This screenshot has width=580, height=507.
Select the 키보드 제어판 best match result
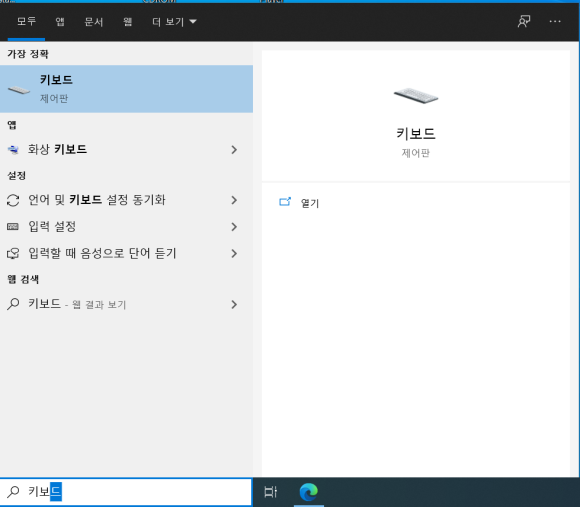[127, 89]
